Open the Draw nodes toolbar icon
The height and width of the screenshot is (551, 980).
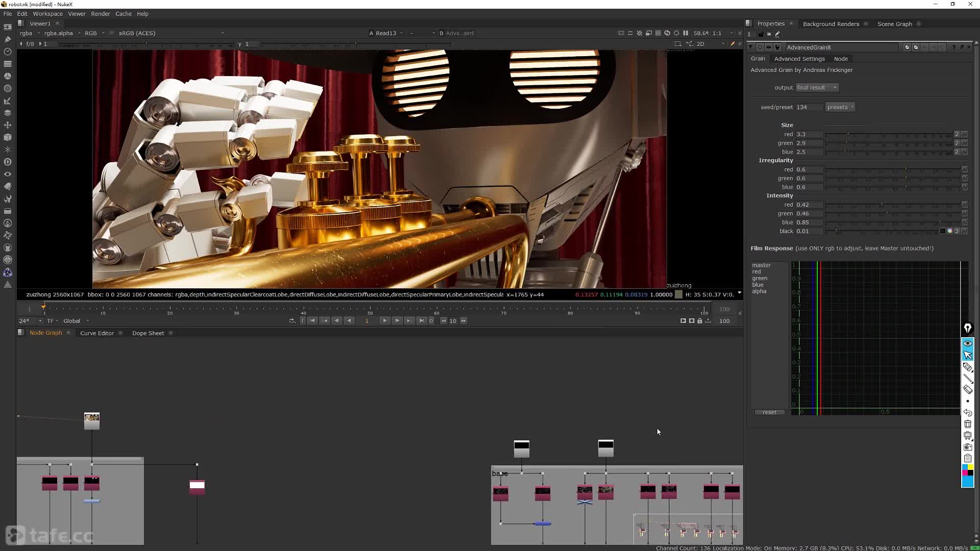click(x=8, y=39)
